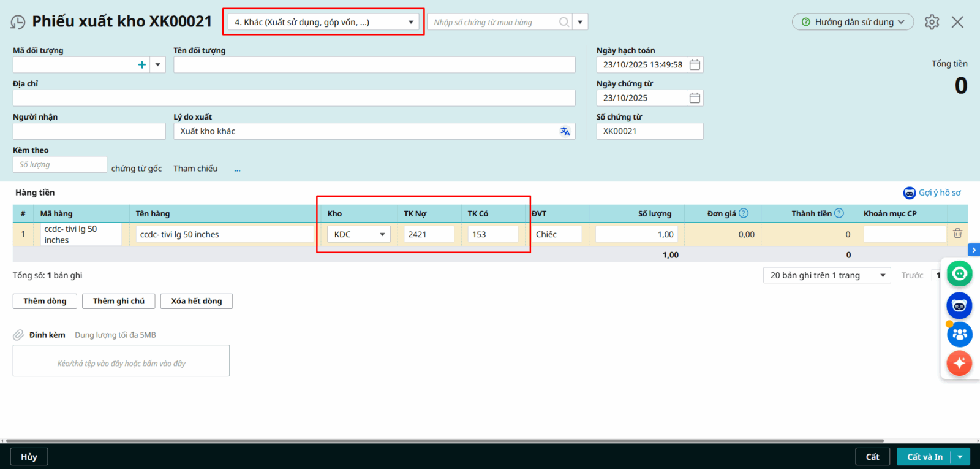Viewport: 980px width, 469px height.
Task: Click the translate icon in Lý do xuất
Action: (565, 131)
